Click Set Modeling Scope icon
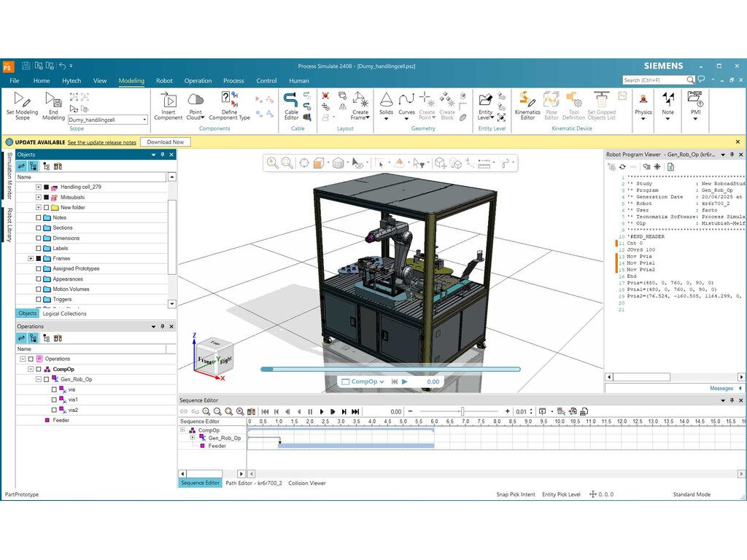Screen dimensions: 747x560 (x=22, y=99)
